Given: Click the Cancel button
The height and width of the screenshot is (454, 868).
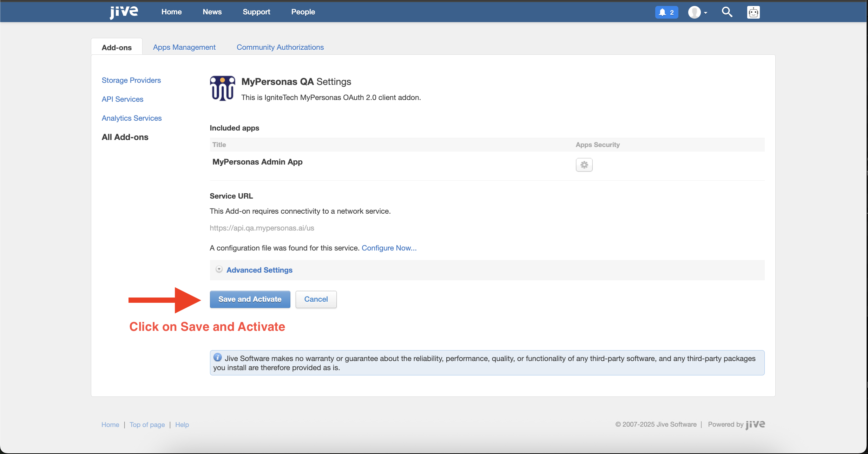Looking at the screenshot, I should pos(316,299).
